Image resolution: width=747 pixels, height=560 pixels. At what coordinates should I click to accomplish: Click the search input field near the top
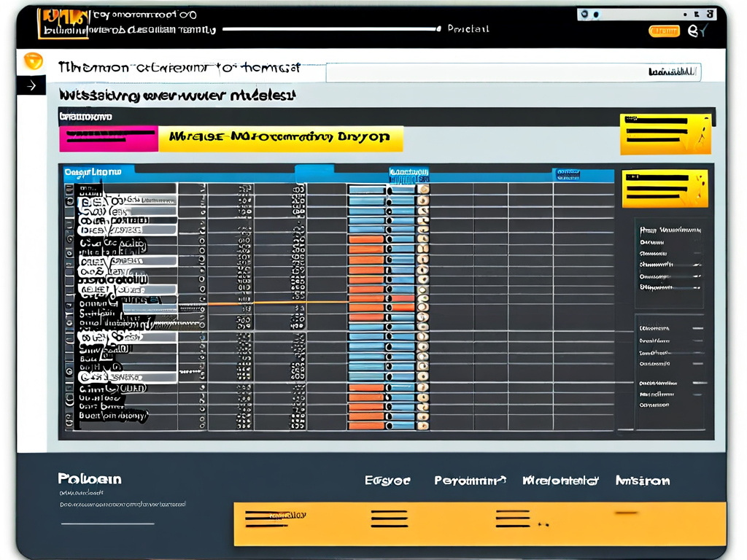coord(511,72)
